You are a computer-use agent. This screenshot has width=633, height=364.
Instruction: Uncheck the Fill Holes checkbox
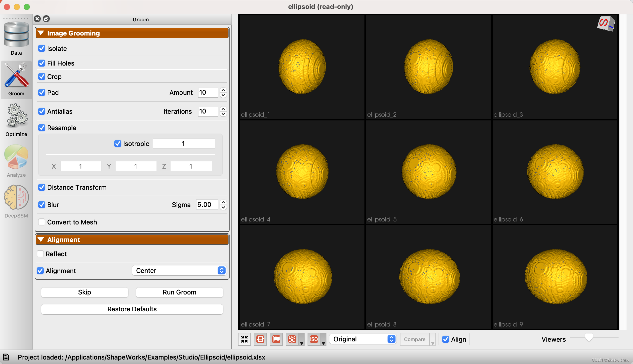(x=42, y=63)
